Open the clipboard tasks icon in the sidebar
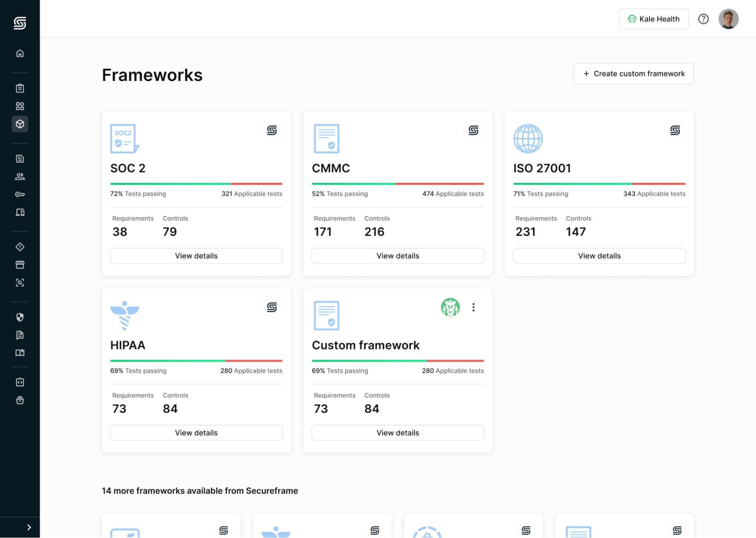This screenshot has width=756, height=538. tap(20, 88)
